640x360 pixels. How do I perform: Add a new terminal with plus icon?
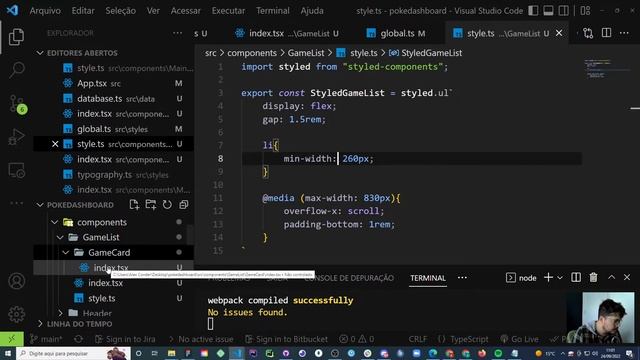pyautogui.click(x=548, y=278)
